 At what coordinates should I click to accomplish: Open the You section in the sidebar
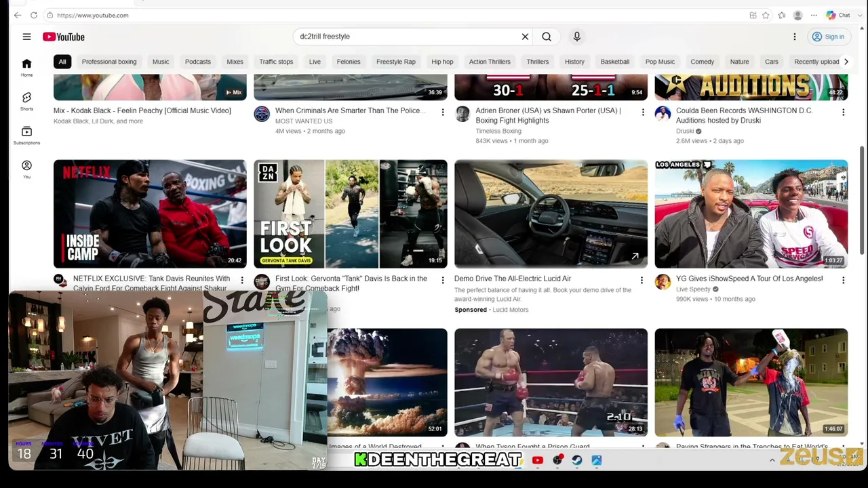tap(26, 169)
